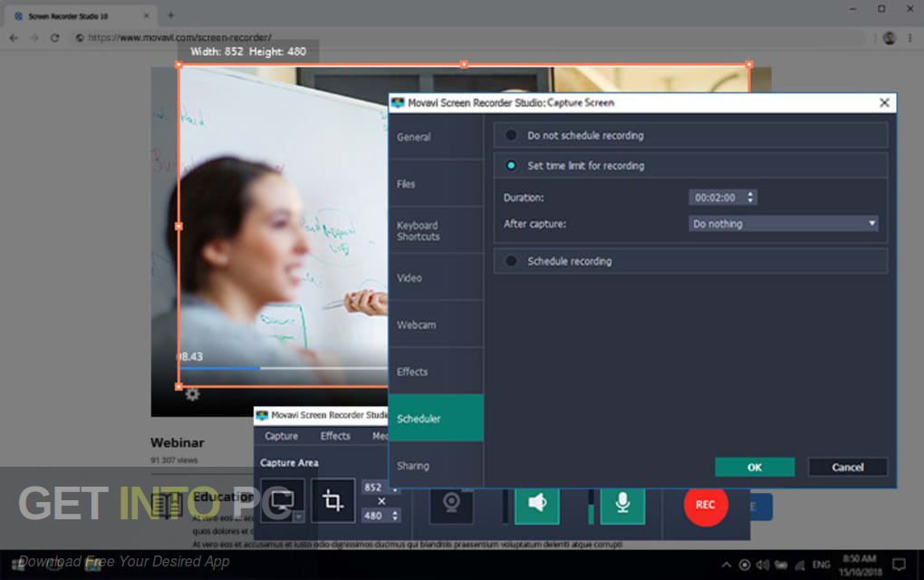Click the crop capture area icon
The width and height of the screenshot is (924, 580).
coord(333,501)
